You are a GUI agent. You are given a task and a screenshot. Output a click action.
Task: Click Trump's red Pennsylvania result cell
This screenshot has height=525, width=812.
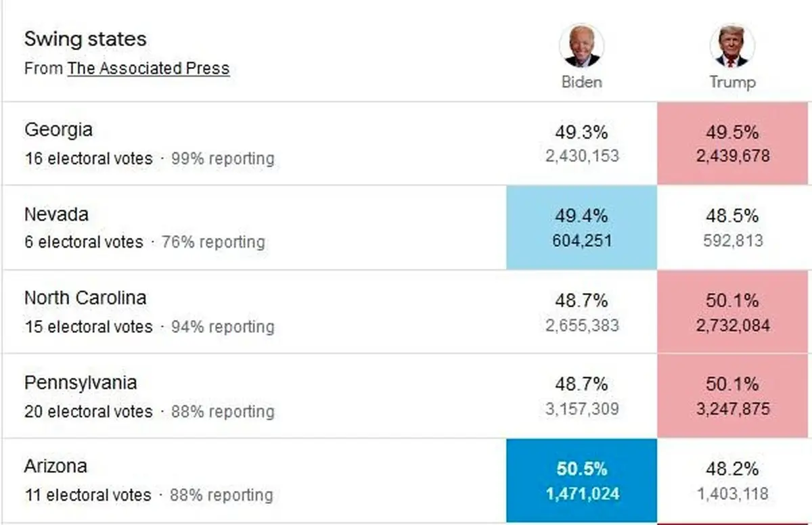click(x=733, y=396)
